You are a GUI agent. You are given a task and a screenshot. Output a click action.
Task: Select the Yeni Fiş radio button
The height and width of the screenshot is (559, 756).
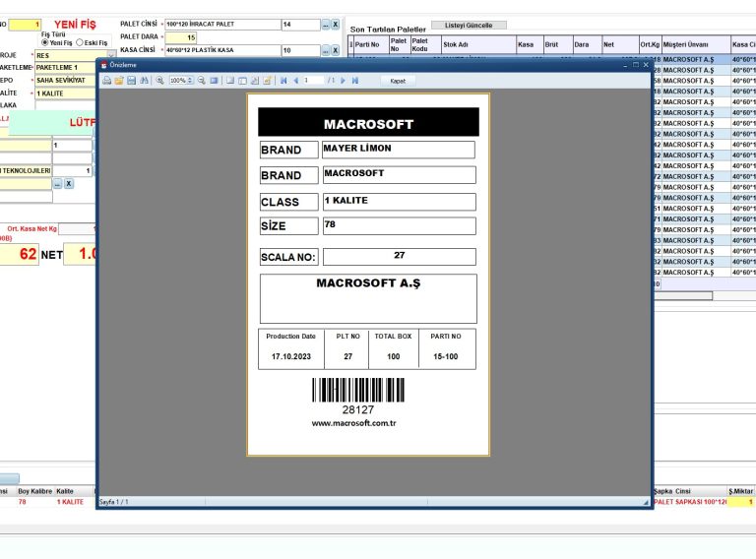44,43
